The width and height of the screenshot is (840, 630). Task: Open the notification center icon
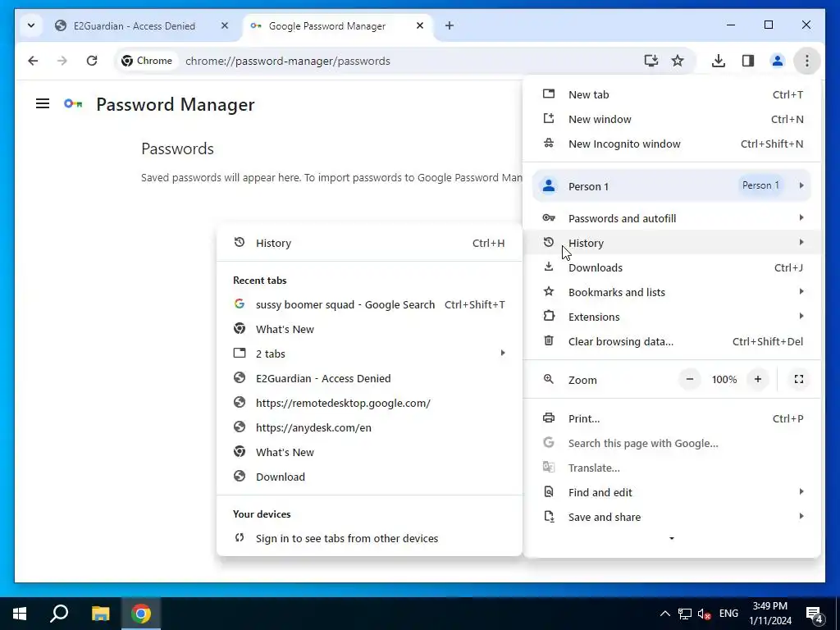tap(815, 614)
